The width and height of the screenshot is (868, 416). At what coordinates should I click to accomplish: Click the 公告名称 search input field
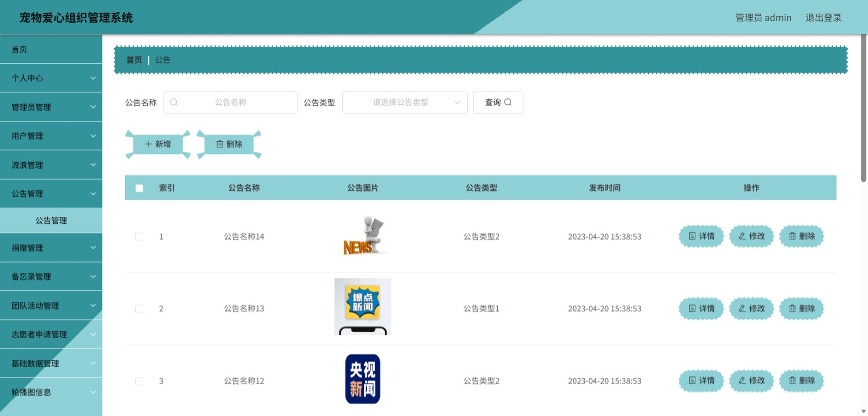[230, 102]
